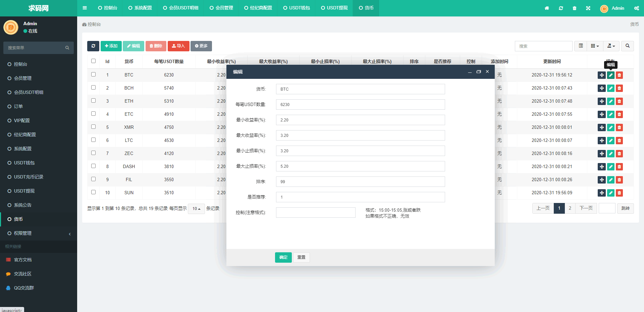The image size is (644, 312).
Task: Expand the 权限管理 sidebar menu
Action: (x=39, y=233)
